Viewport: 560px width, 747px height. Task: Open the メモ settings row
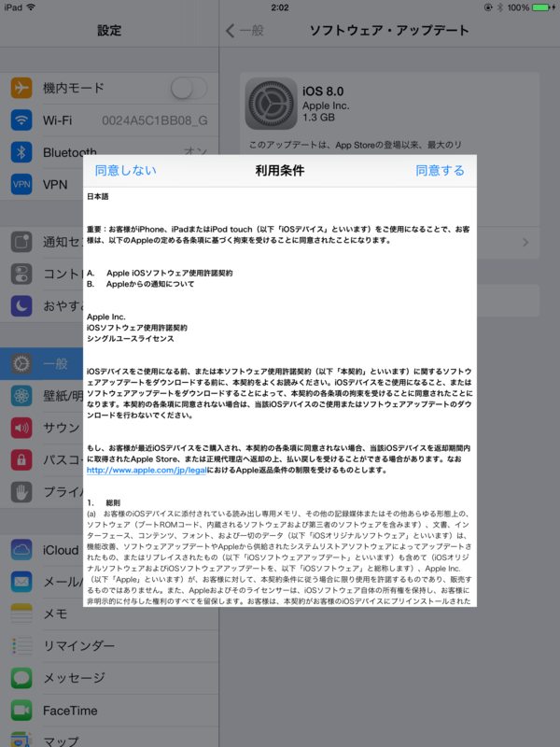(x=109, y=613)
